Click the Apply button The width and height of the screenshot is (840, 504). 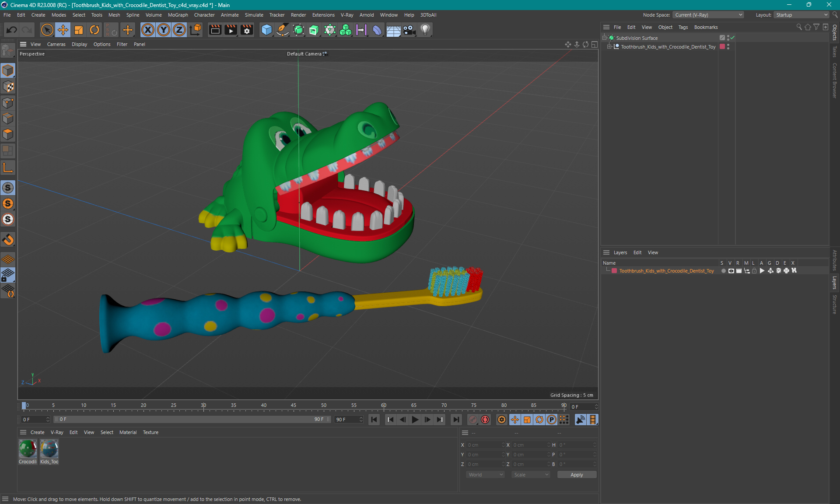(577, 475)
